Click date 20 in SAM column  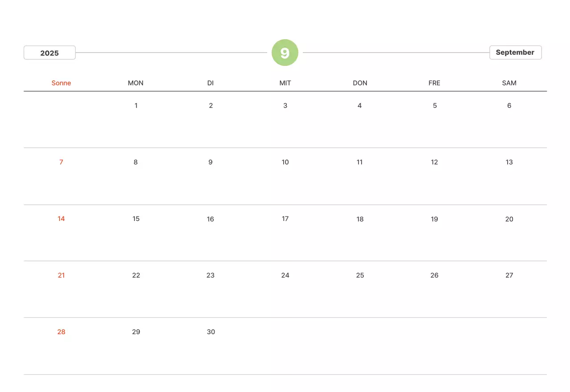509,219
